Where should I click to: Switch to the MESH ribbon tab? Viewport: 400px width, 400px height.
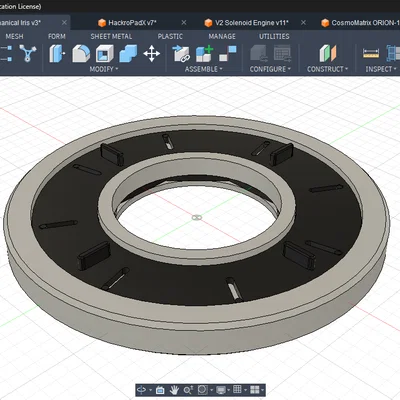point(15,36)
